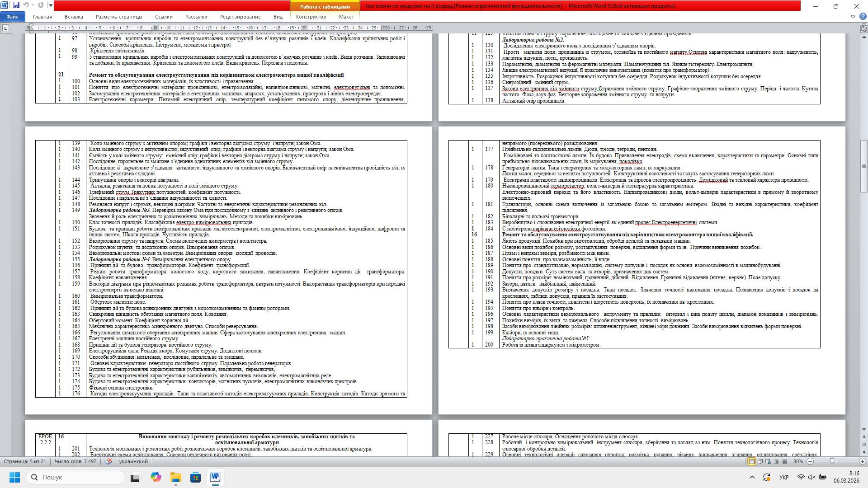This screenshot has height=488, width=868.
Task: Toggle the ruler display button
Action: pyautogui.click(x=864, y=28)
